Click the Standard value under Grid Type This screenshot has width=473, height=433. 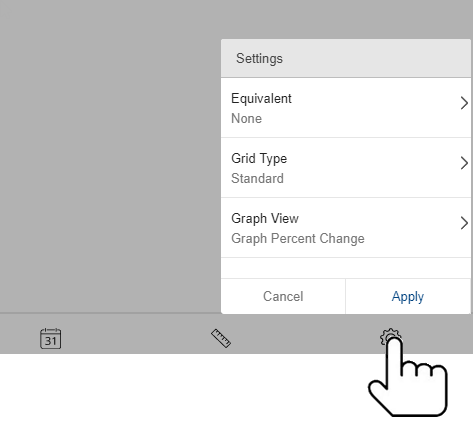(x=257, y=179)
